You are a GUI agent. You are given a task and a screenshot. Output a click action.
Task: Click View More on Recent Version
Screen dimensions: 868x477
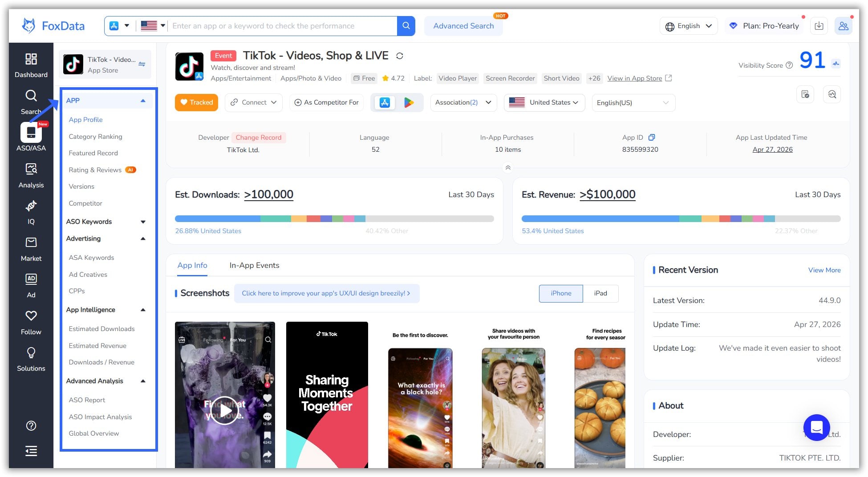pyautogui.click(x=824, y=270)
